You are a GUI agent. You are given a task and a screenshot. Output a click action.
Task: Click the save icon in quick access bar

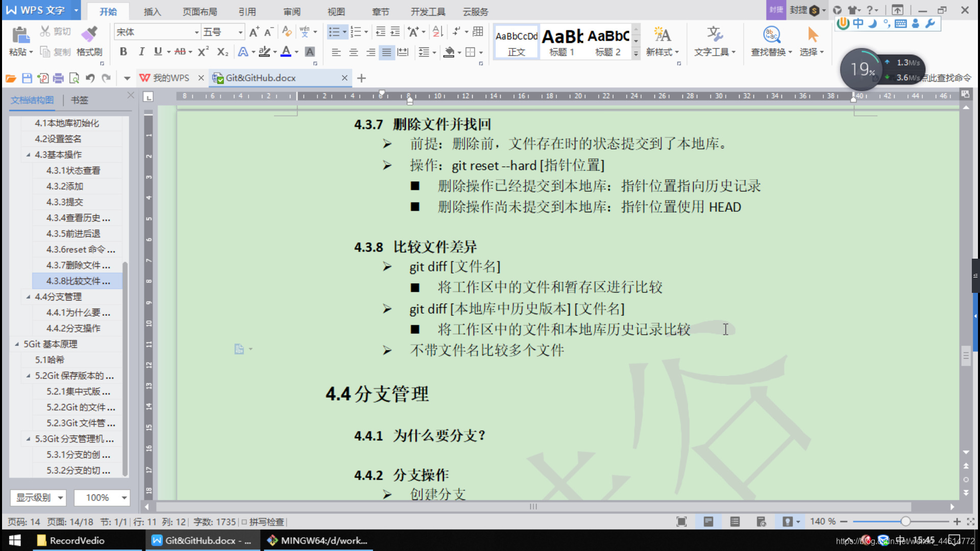pyautogui.click(x=27, y=78)
